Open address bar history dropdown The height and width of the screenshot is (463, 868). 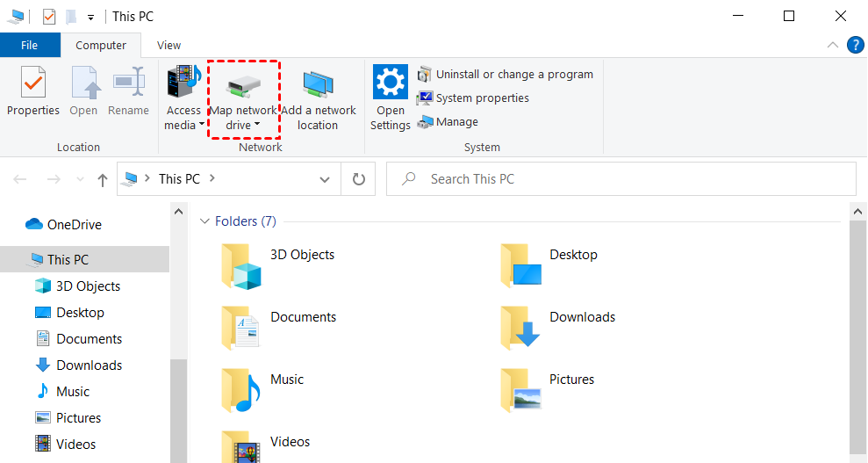[325, 179]
